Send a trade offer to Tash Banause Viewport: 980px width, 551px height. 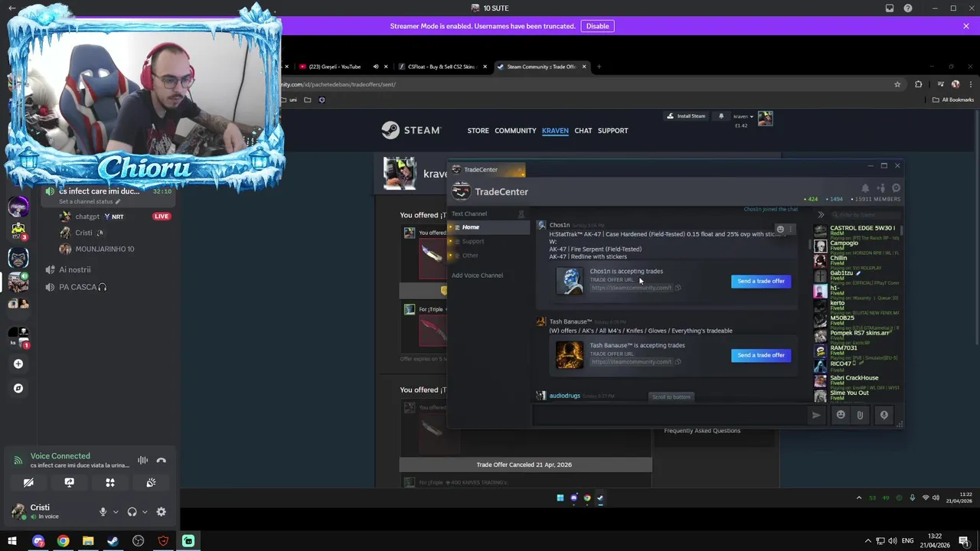click(x=761, y=355)
